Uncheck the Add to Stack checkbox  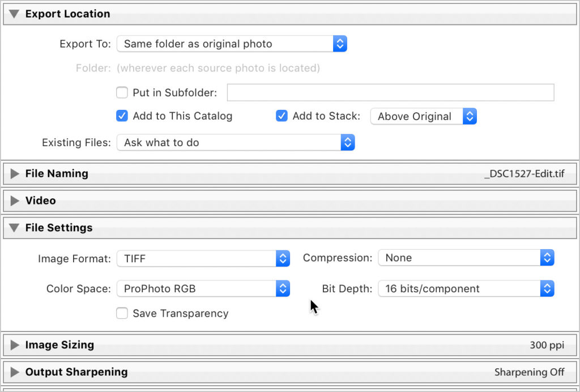click(x=282, y=116)
